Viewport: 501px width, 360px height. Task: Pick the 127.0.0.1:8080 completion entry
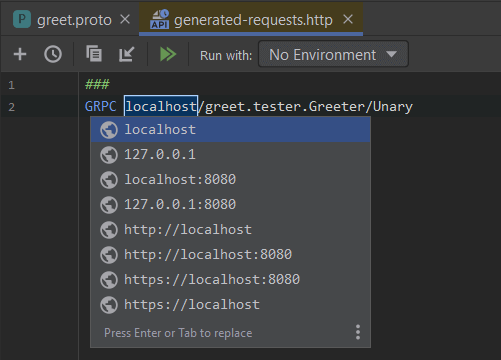point(230,204)
